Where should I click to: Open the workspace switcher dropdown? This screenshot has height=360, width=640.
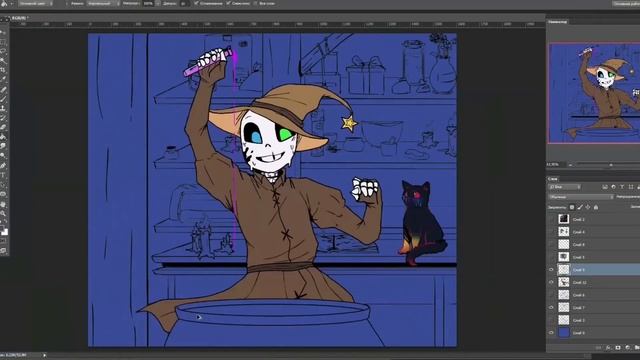[x=626, y=4]
